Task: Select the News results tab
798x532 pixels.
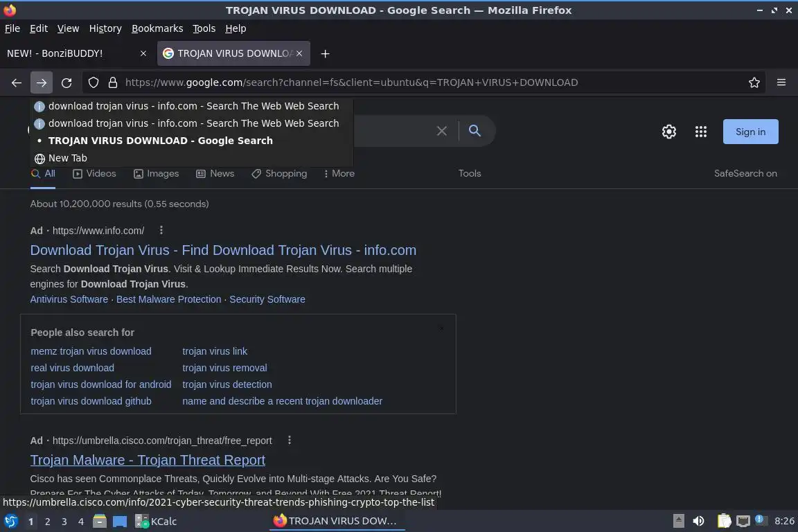Action: coord(215,174)
